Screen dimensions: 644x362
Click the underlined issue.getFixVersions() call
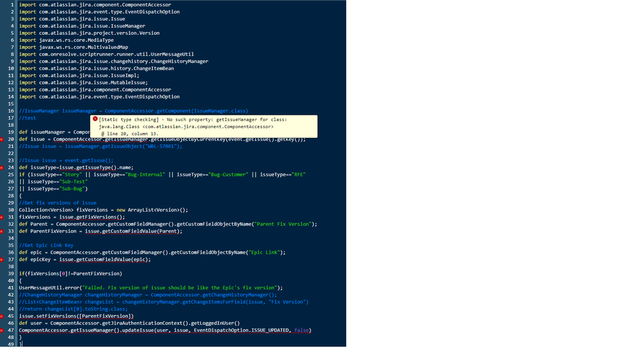coord(92,217)
